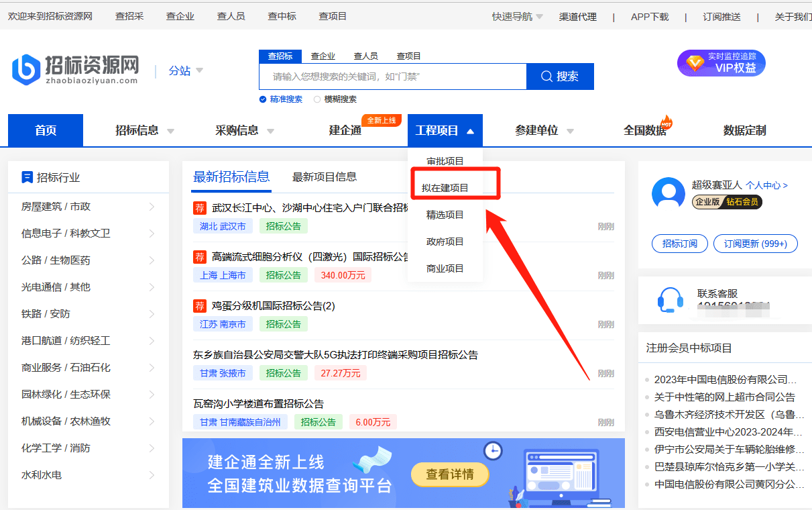Click the 企业版 badge
The image size is (812, 510).
(708, 201)
